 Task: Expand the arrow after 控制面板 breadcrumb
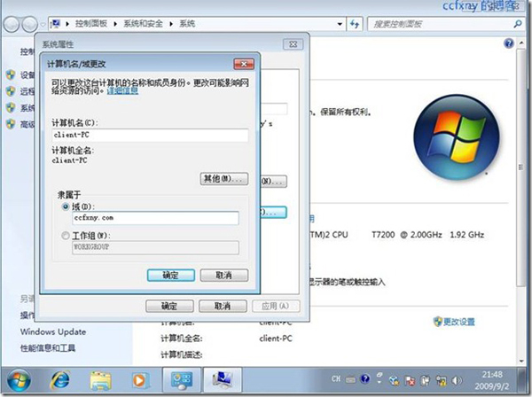pyautogui.click(x=115, y=24)
